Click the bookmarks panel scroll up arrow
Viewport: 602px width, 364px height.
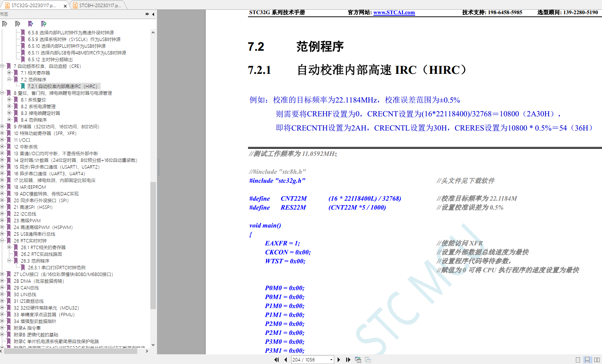153,32
